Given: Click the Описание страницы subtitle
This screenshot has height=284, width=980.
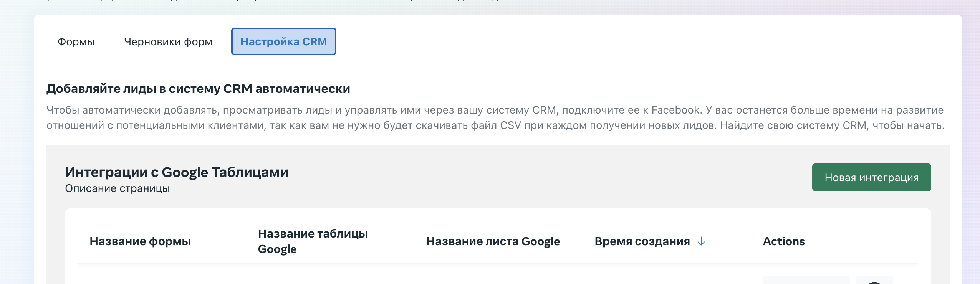Looking at the screenshot, I should 118,188.
